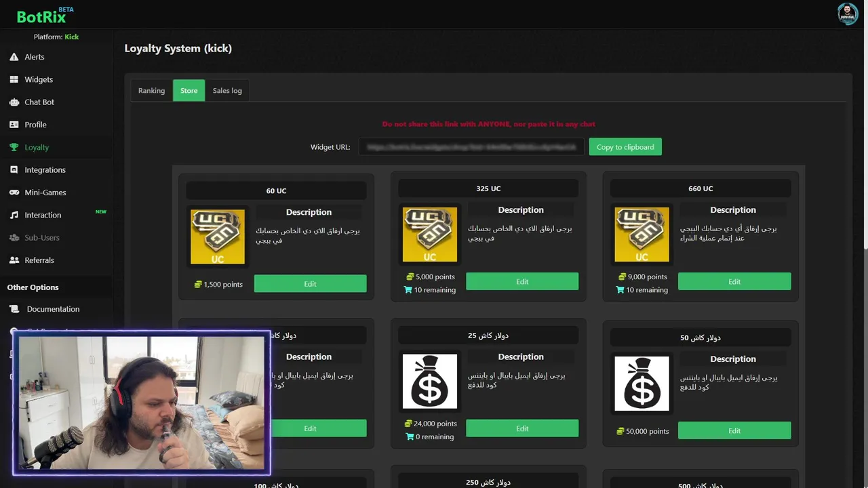Click cart icon on 660 UC card

pyautogui.click(x=620, y=290)
